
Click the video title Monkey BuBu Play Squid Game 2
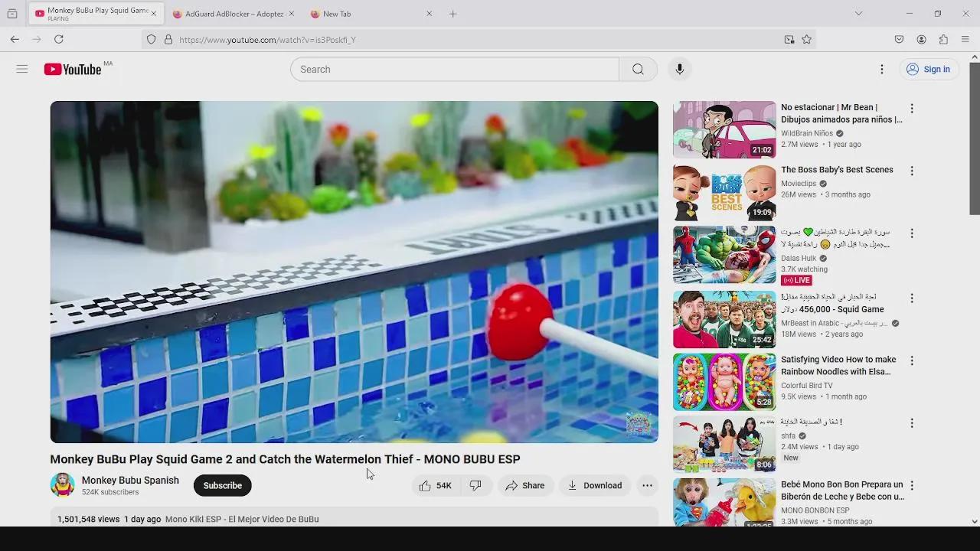tap(285, 459)
